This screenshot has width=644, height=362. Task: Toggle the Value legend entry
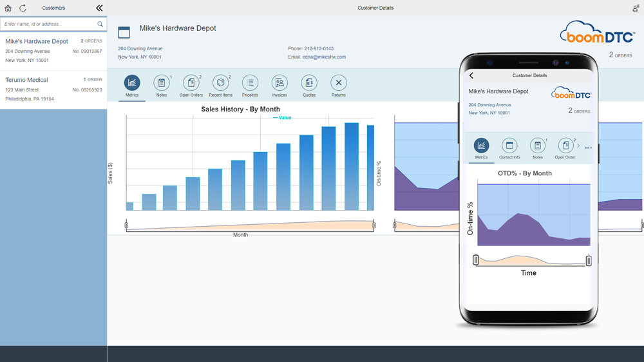pos(282,117)
